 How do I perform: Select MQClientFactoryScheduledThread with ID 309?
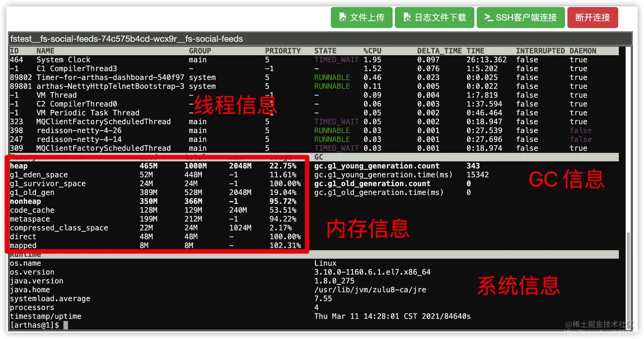pos(103,148)
